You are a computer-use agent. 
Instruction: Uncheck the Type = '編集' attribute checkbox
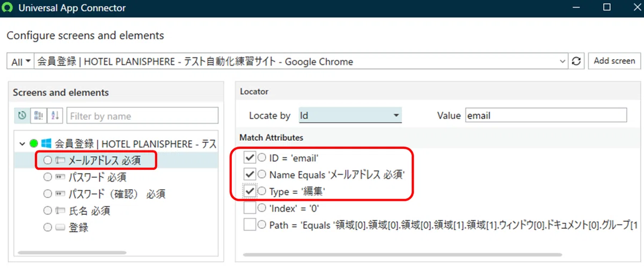point(250,191)
